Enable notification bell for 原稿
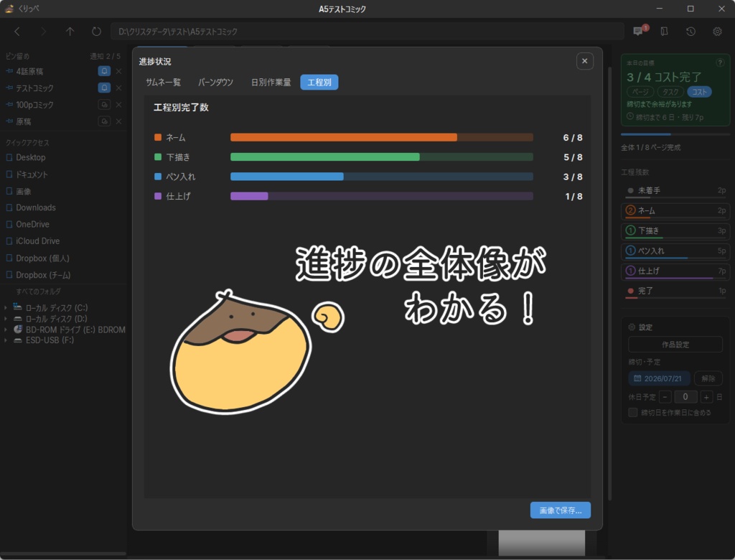735x560 pixels. click(104, 121)
